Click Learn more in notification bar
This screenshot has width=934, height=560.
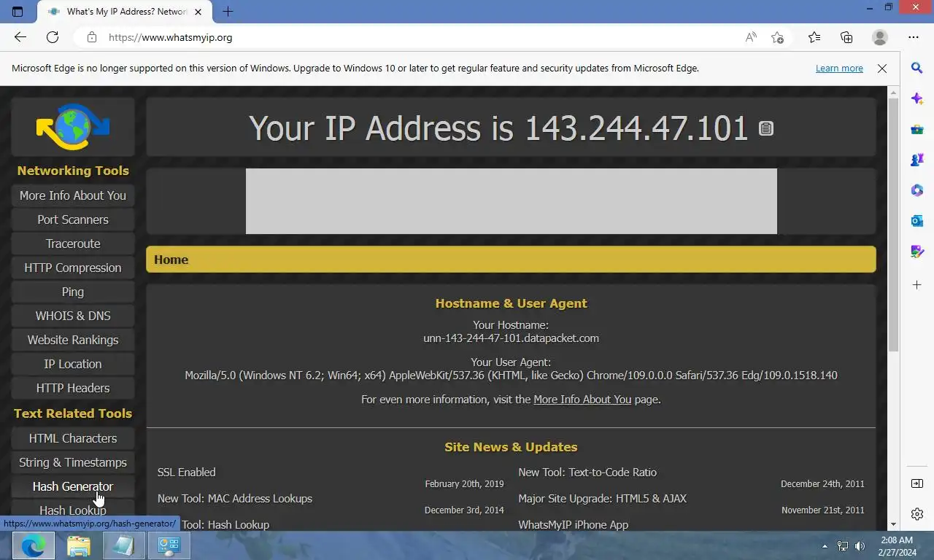click(839, 69)
